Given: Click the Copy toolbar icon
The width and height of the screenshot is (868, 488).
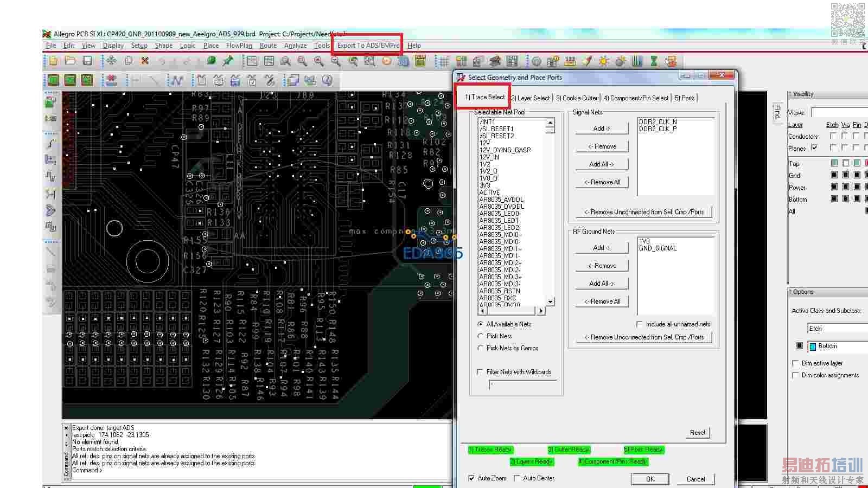Looking at the screenshot, I should [x=128, y=61].
